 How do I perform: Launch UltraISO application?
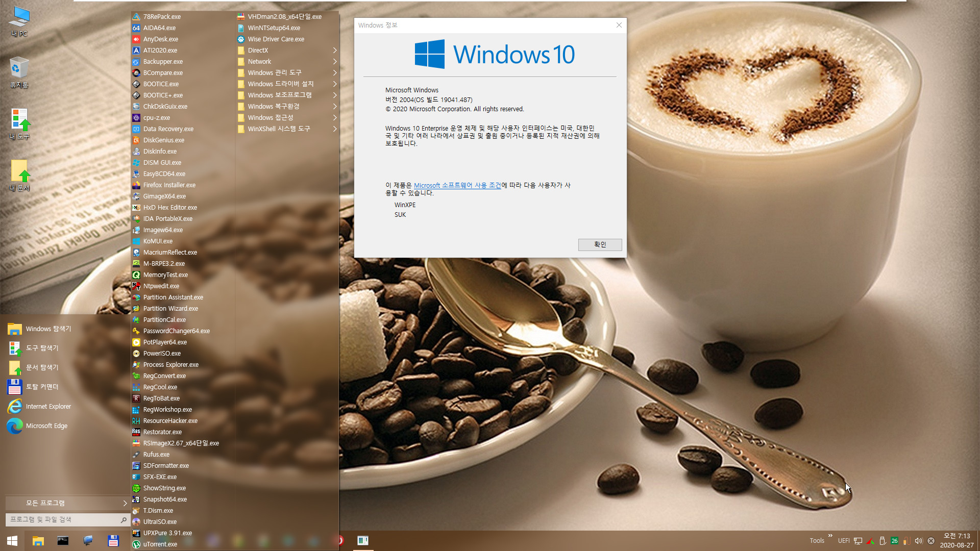point(160,521)
